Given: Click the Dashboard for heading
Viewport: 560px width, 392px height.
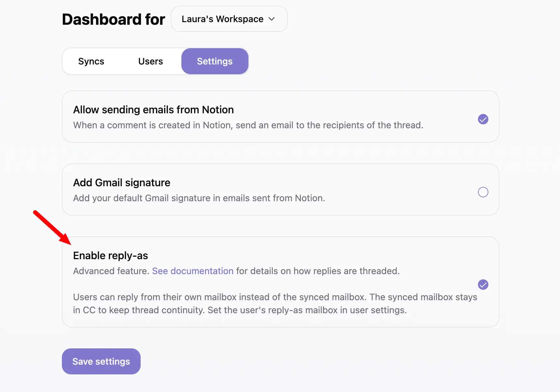Looking at the screenshot, I should (113, 19).
